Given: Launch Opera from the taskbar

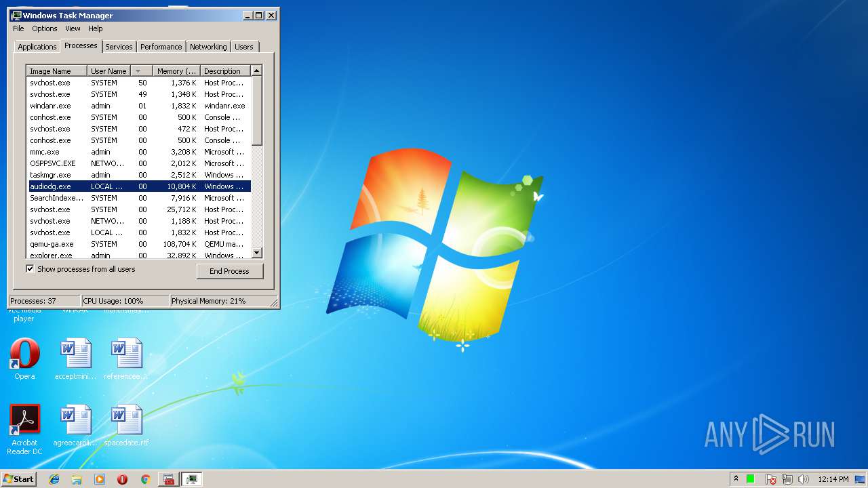Looking at the screenshot, I should pyautogui.click(x=122, y=479).
